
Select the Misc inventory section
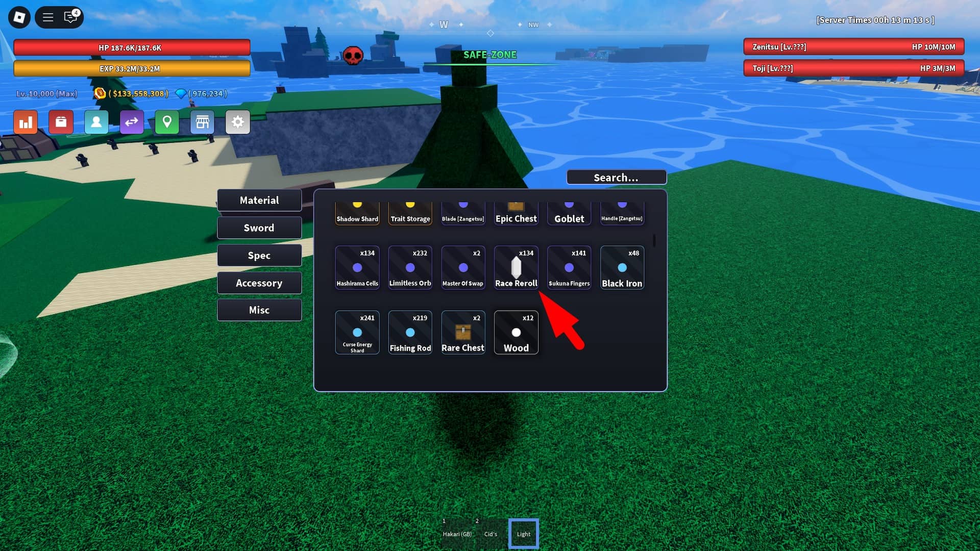[259, 310]
